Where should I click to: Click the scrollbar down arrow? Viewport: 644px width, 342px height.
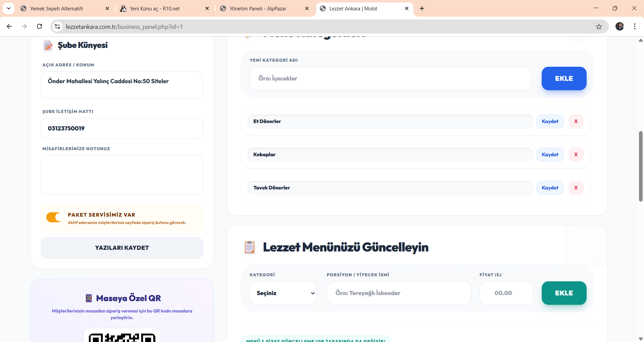[x=641, y=339]
